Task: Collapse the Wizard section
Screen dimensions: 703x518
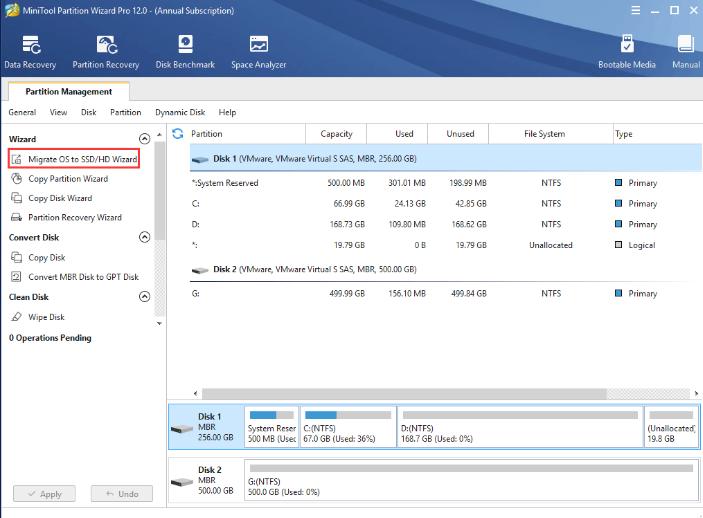Action: (x=144, y=139)
